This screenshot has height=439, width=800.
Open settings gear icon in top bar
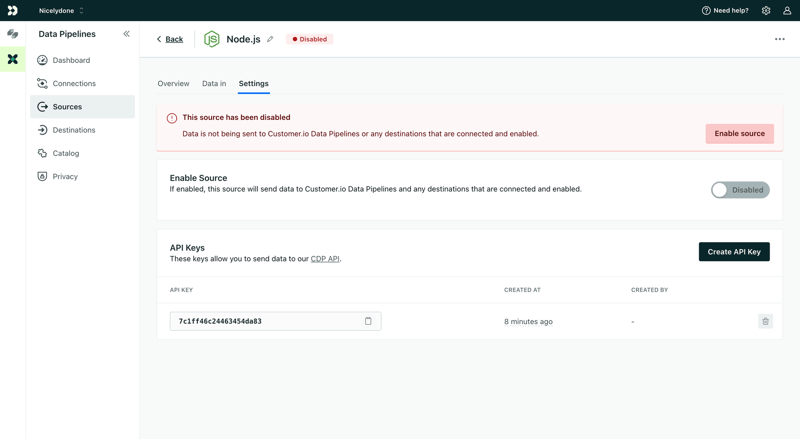766,10
